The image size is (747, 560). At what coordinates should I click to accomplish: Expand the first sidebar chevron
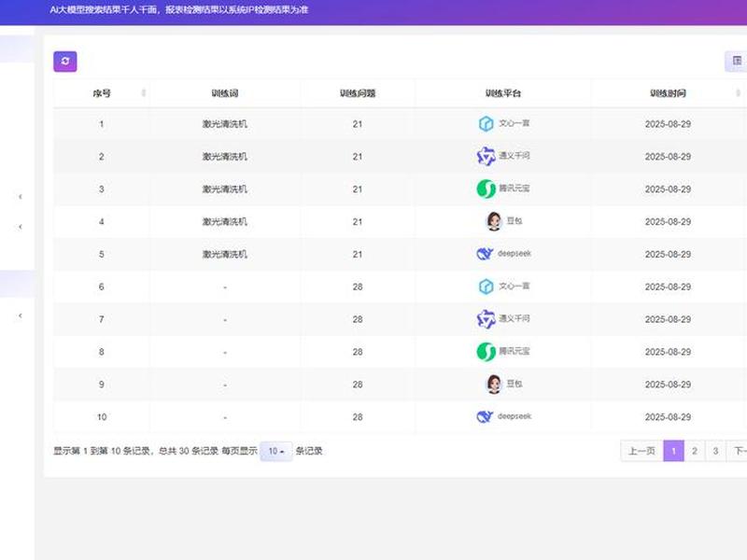(20, 197)
